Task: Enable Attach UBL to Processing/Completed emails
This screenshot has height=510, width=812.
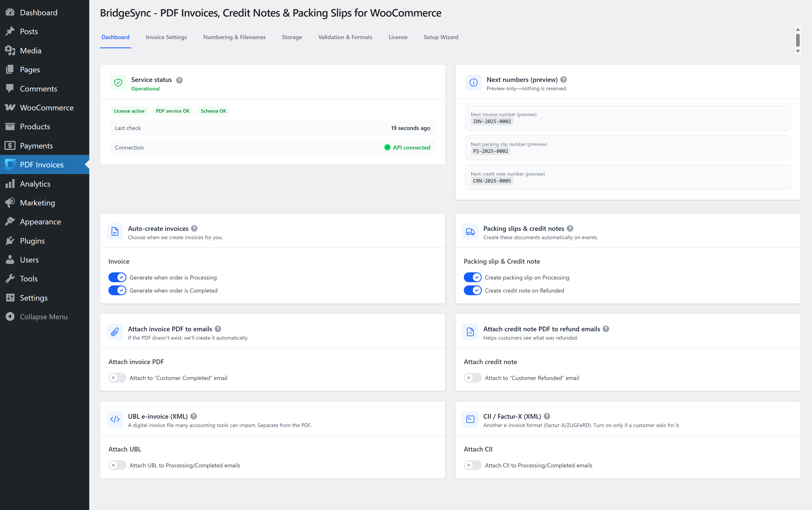Action: click(117, 465)
